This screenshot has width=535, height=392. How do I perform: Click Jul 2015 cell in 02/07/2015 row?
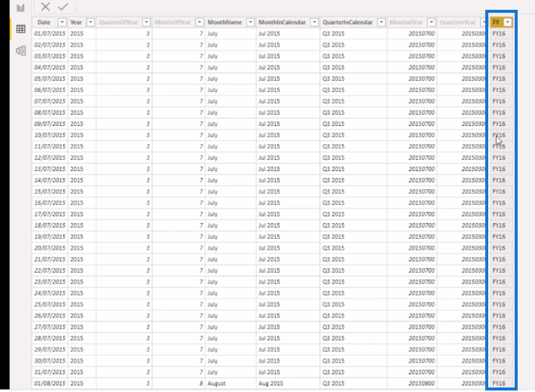[288, 44]
